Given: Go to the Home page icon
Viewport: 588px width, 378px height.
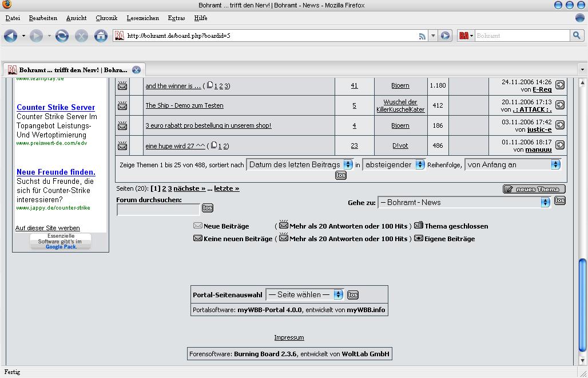Looking at the screenshot, I should point(101,36).
